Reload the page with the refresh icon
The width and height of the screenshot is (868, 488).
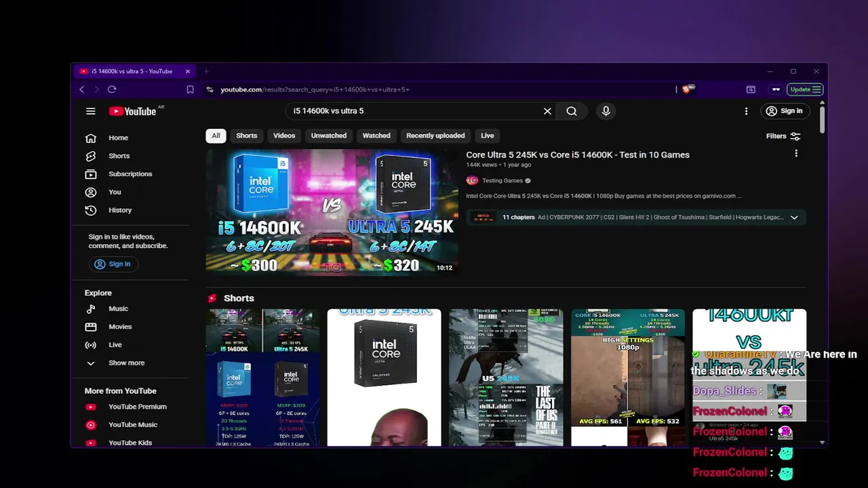click(112, 89)
